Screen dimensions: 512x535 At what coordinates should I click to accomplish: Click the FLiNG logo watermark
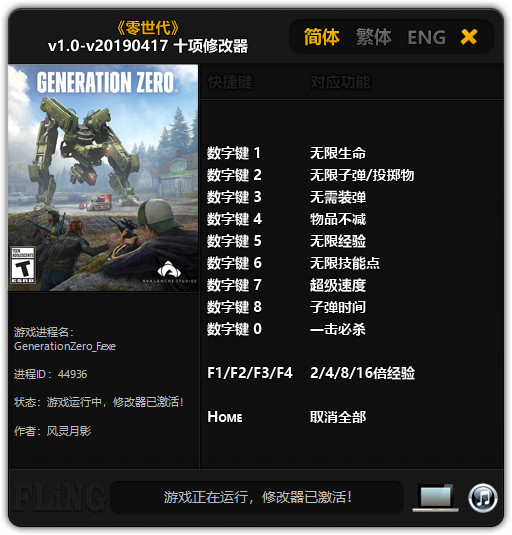[x=58, y=498]
